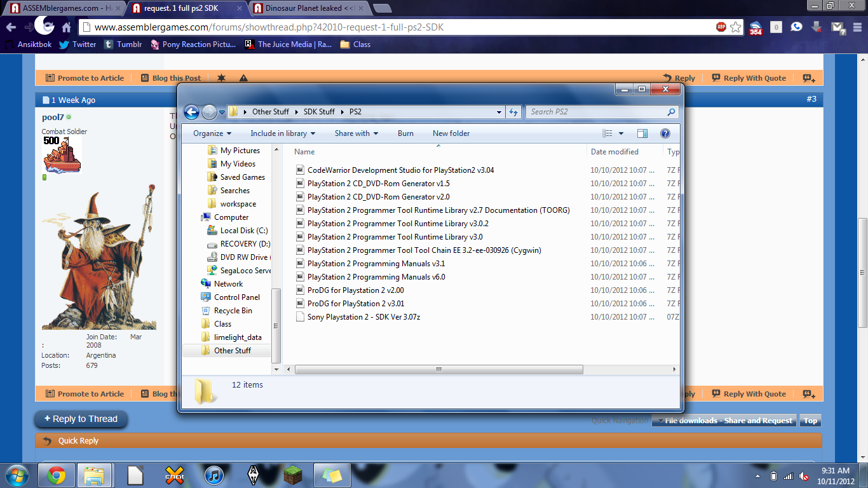Bookmark this page with the star icon
Viewport: 868px width, 488px height.
pyautogui.click(x=735, y=27)
